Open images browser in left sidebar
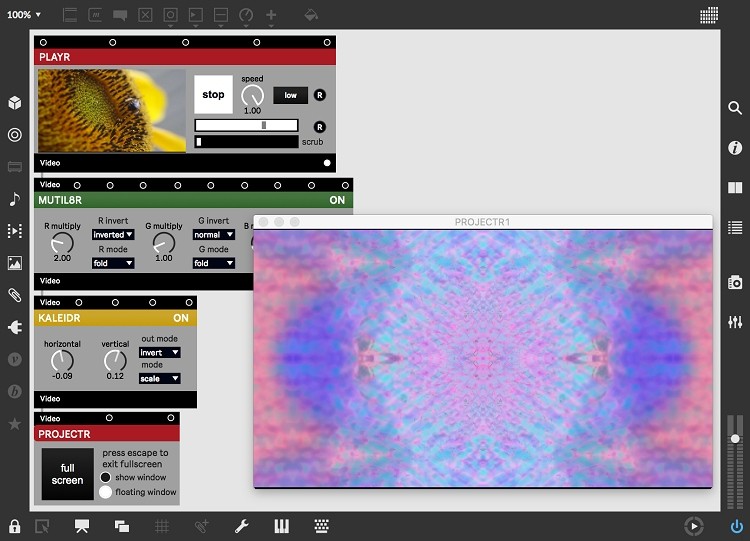Screen dimensions: 750x541 (x=14, y=263)
